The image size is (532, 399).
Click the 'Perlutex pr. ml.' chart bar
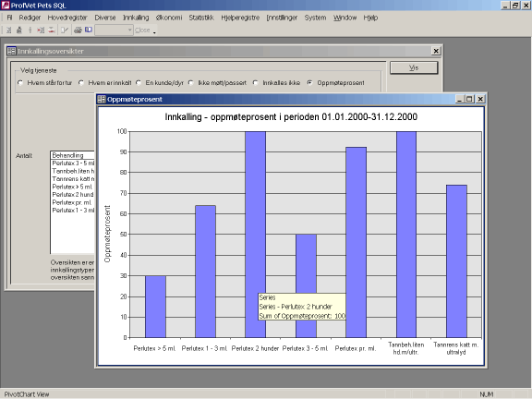[356, 242]
